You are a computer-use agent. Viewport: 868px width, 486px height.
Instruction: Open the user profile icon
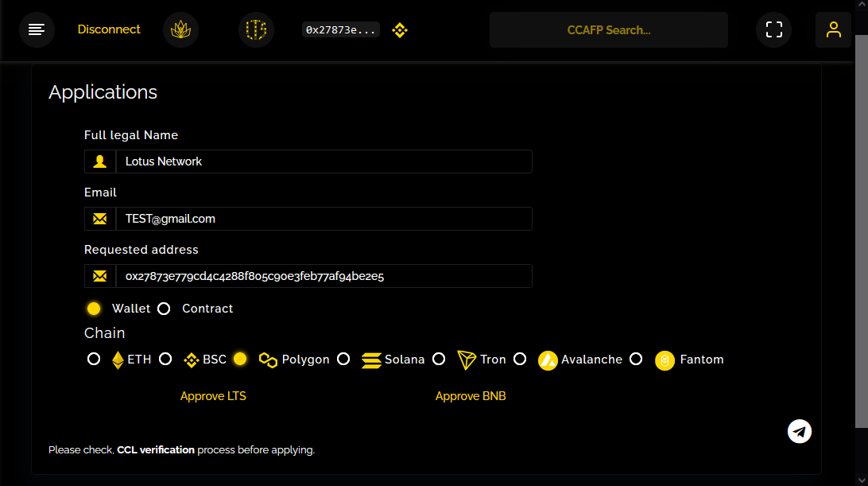coord(833,29)
